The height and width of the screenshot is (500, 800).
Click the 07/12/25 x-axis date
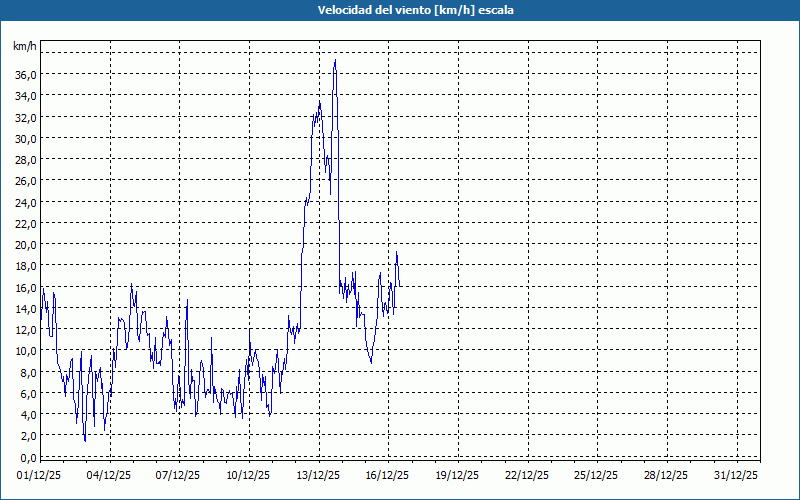click(x=180, y=475)
